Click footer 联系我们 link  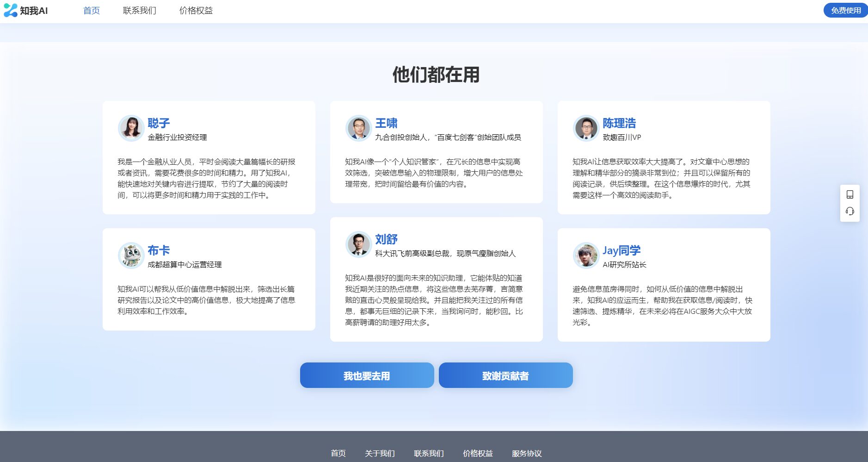pos(429,453)
